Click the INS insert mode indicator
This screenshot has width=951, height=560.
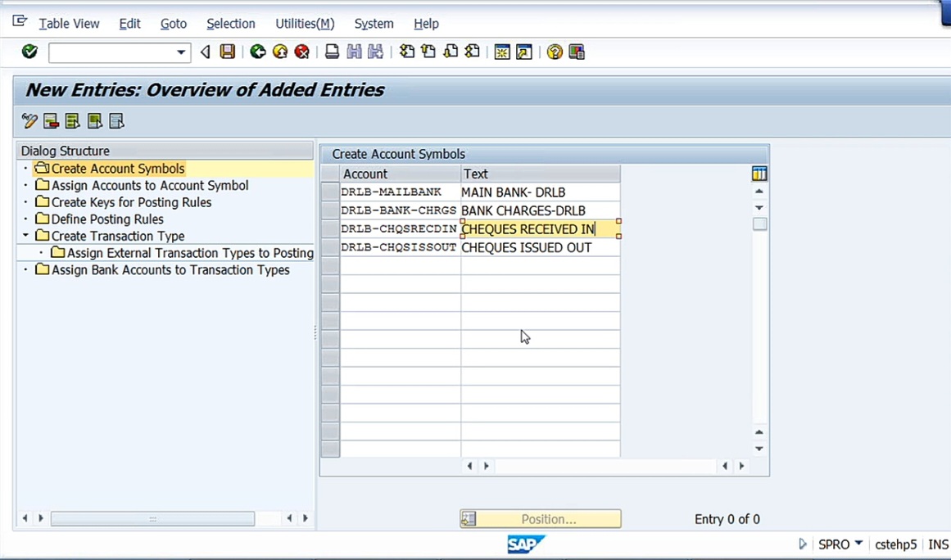[938, 544]
